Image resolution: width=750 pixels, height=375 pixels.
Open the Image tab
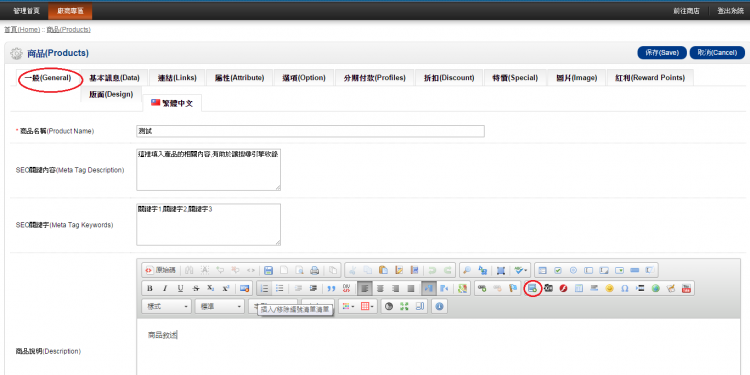(x=576, y=77)
